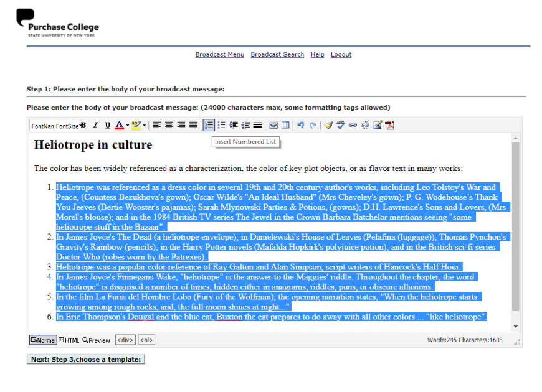Click list item 3 about Ray Galton
This screenshot has width=542, height=392.
[258, 267]
